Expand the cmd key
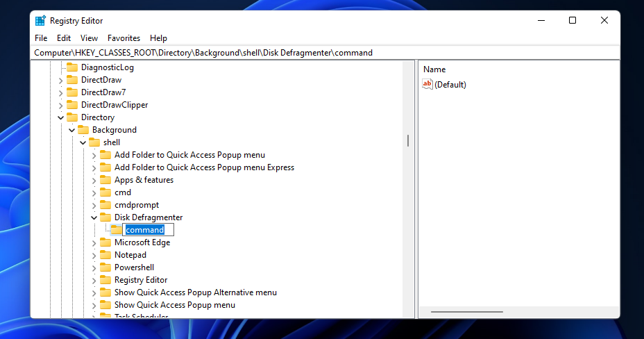The image size is (644, 339). pyautogui.click(x=94, y=193)
